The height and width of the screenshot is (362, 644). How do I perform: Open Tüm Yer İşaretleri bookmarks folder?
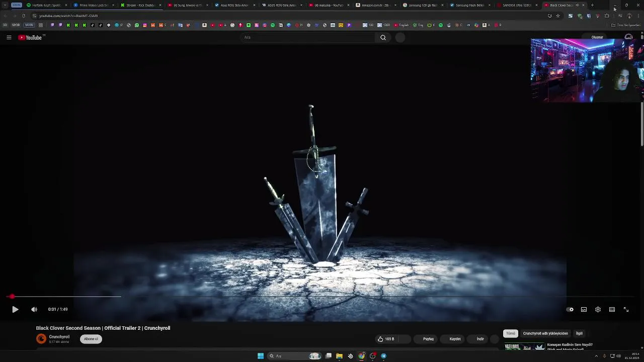pos(626,25)
